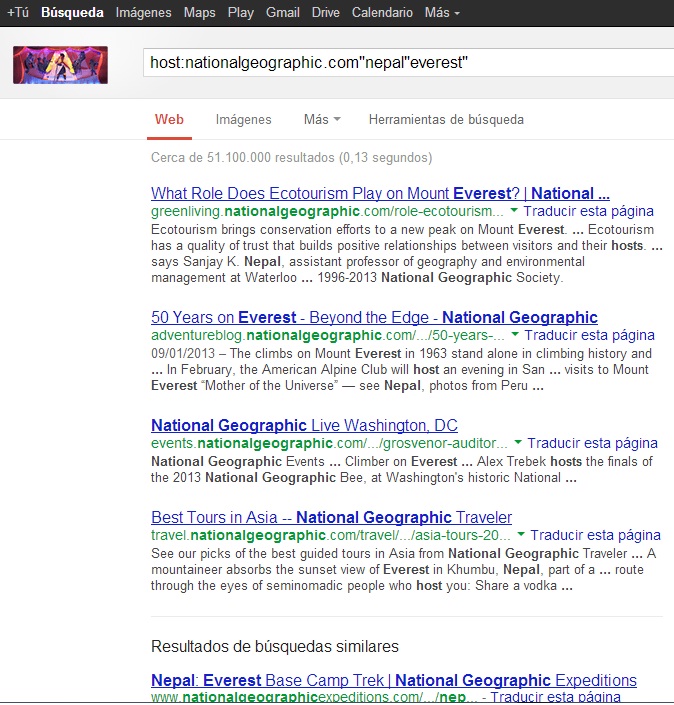Image resolution: width=674 pixels, height=705 pixels.
Task: Open 'Nepal: Everest Base Camp Trek' result
Action: 394,680
